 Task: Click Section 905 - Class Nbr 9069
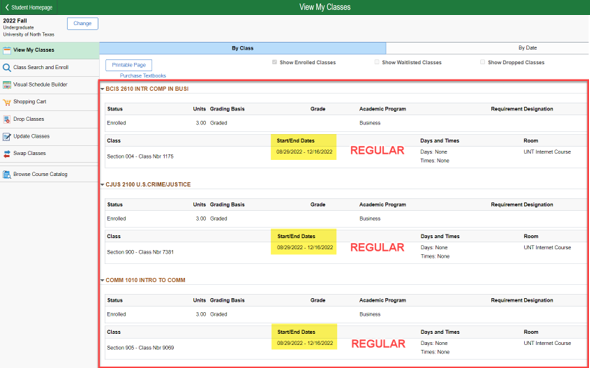(140, 348)
